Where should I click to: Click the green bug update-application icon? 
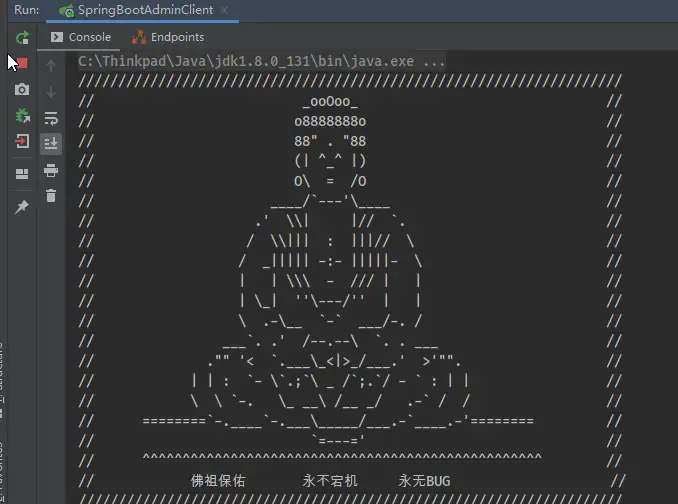[22, 115]
